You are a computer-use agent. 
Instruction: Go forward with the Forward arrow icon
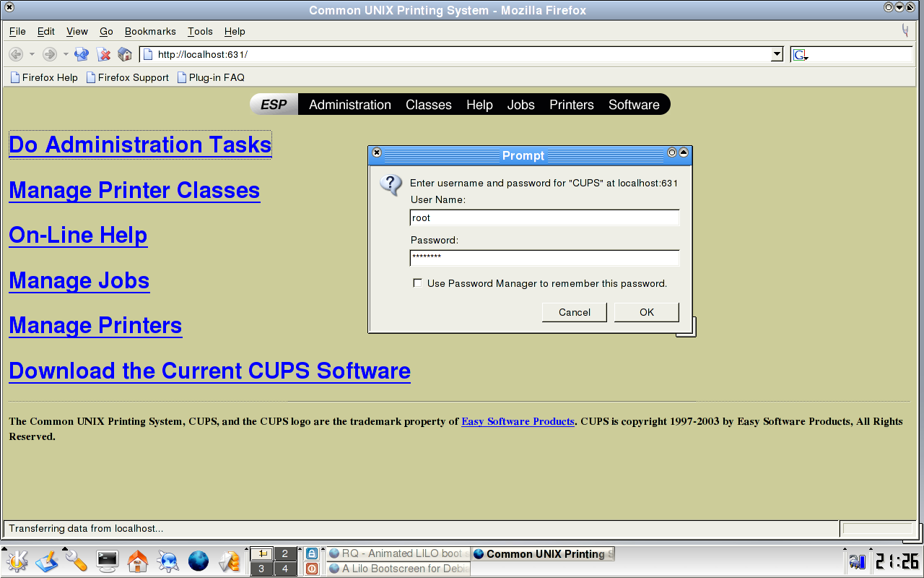(49, 54)
